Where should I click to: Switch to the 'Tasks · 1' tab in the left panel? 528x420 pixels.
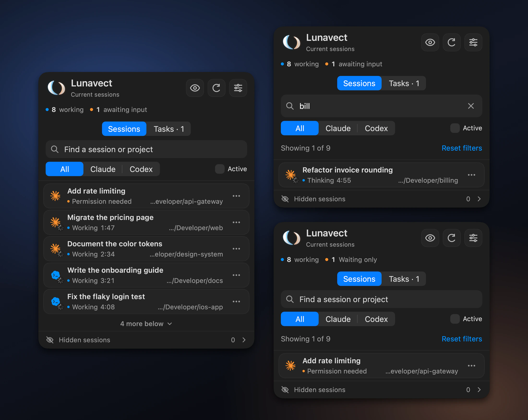169,129
